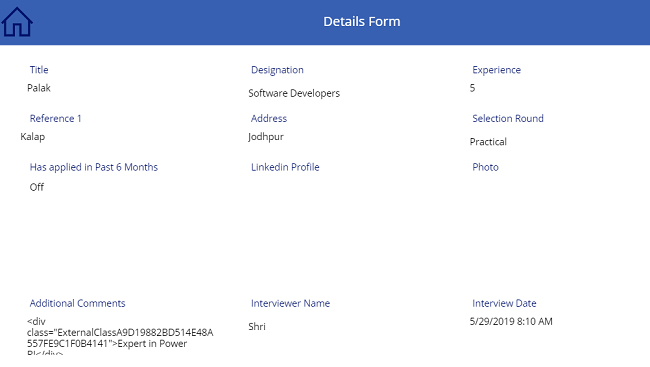The width and height of the screenshot is (650, 367).
Task: Open the Selection Round value Practical
Action: pyautogui.click(x=488, y=142)
